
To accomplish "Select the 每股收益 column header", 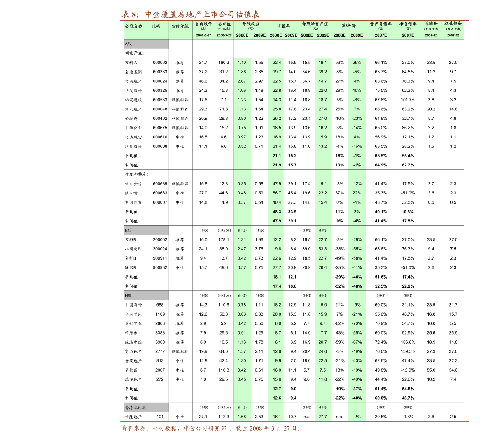I will 251,24.
